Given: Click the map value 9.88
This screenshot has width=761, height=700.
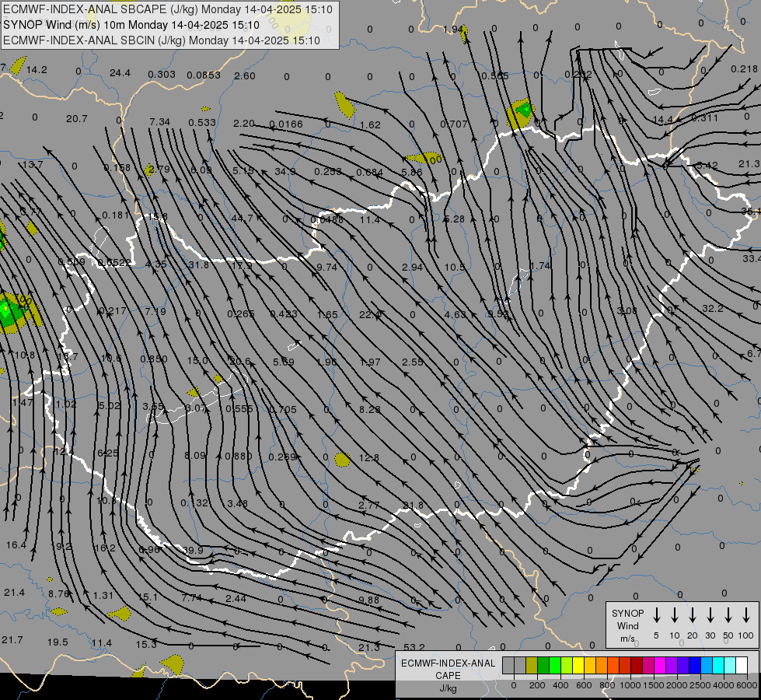Looking at the screenshot, I should click(369, 600).
